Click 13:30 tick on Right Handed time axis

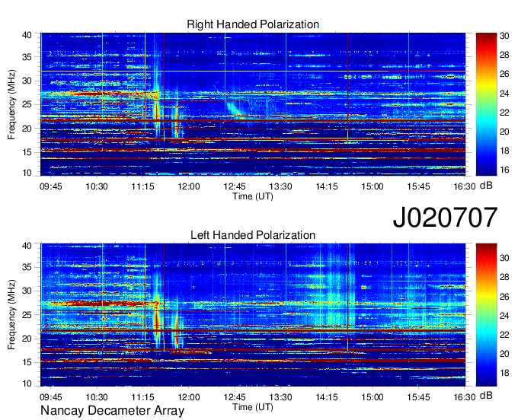280,186
